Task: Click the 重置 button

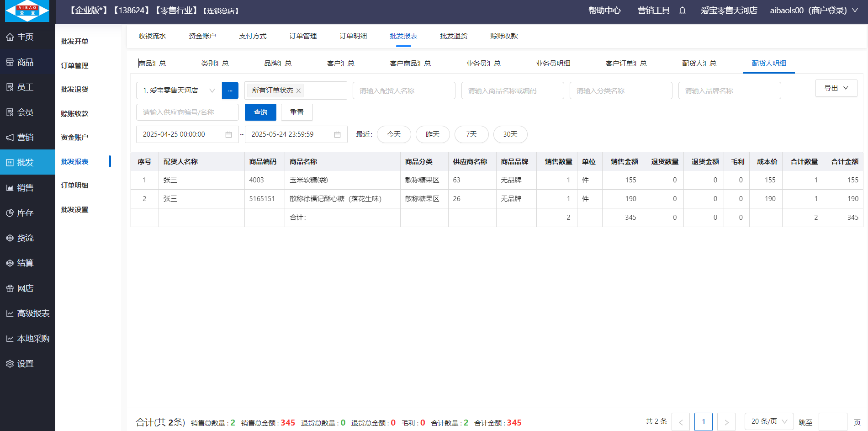Action: tap(297, 112)
